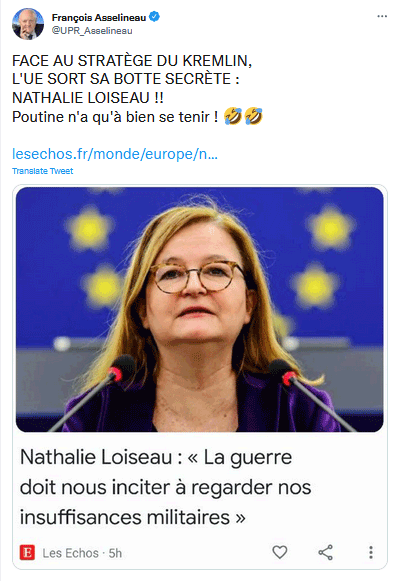The image size is (395, 581).
Task: Open François Asselineau's profile picture
Action: tap(28, 24)
